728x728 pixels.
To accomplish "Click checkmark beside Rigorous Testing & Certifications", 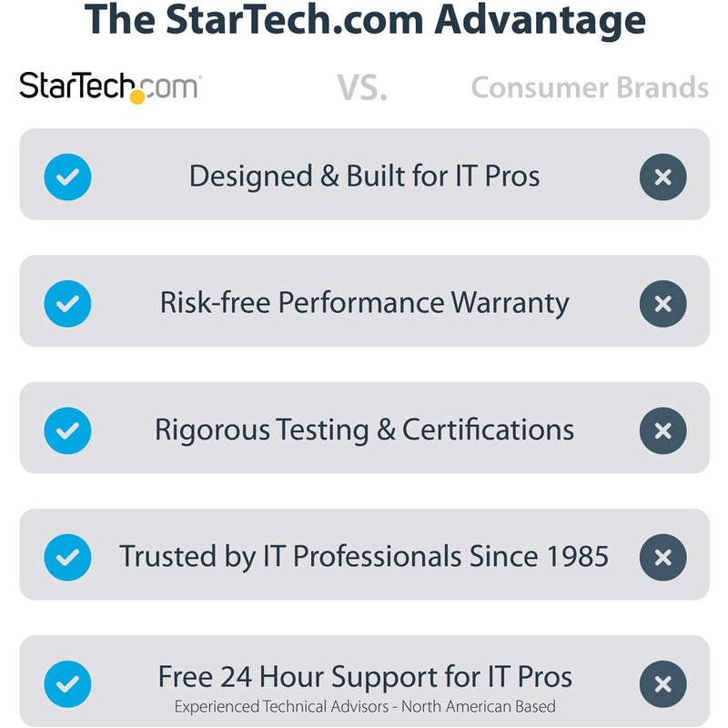I will [67, 430].
